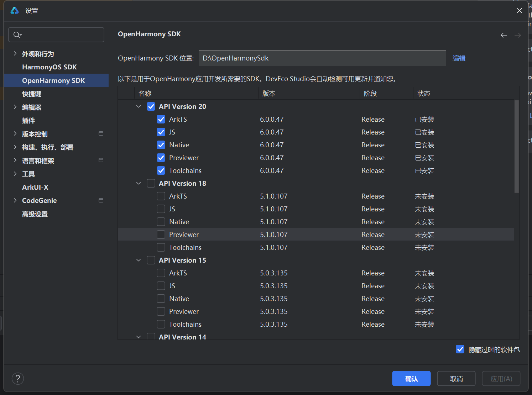Screen dimensions: 532x395
Task: Check ArkTS 5.1.0.107 checkbox
Action: (x=161, y=196)
